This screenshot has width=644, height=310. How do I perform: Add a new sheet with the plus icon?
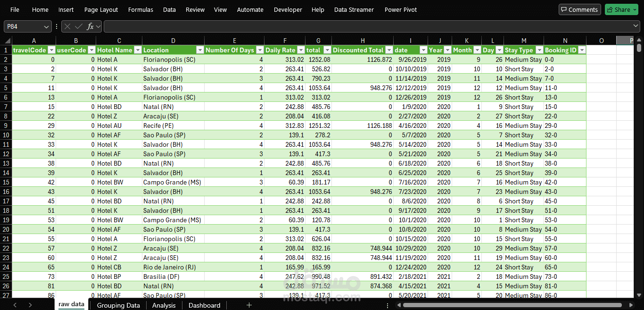tap(249, 305)
